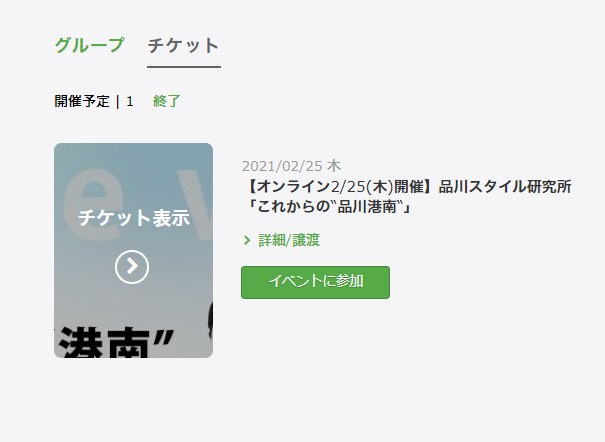The width and height of the screenshot is (605, 442).
Task: Click the 品川スタイル研究所 portion of title
Action: coord(505,187)
